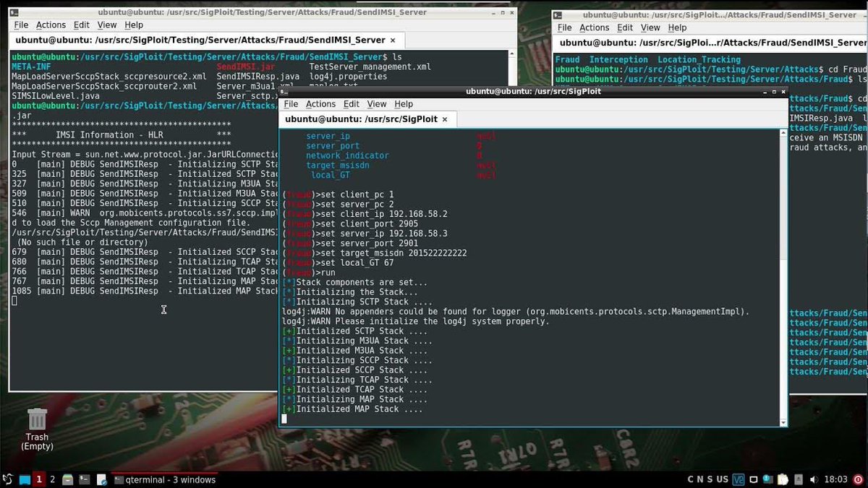Click TestServer_management.xml in ls output
The height and width of the screenshot is (488, 868).
[x=370, y=67]
